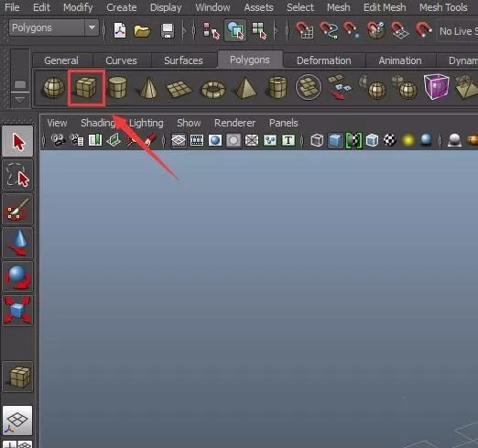478x448 pixels.
Task: Click last used cube tool in toolbox
Action: click(17, 377)
